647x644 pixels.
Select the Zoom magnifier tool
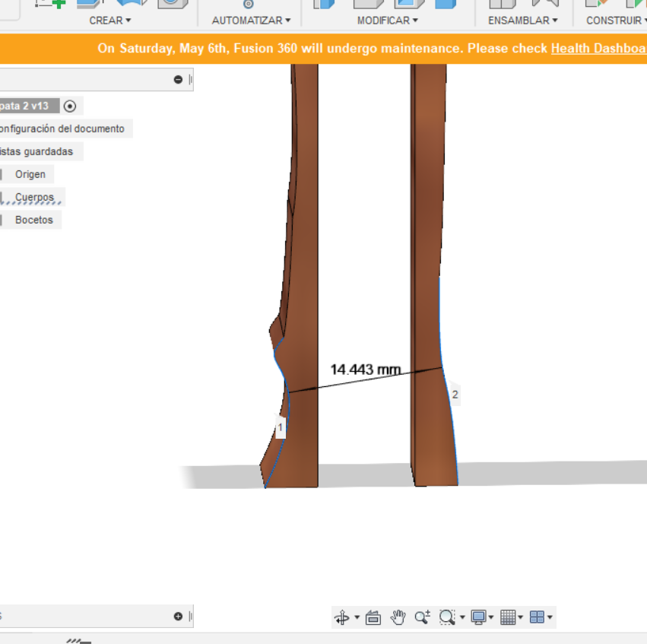(420, 617)
